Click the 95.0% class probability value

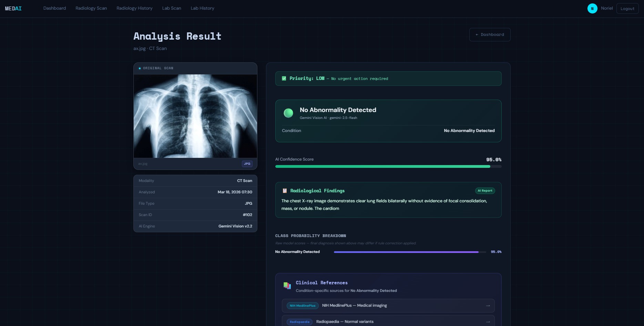click(496, 252)
